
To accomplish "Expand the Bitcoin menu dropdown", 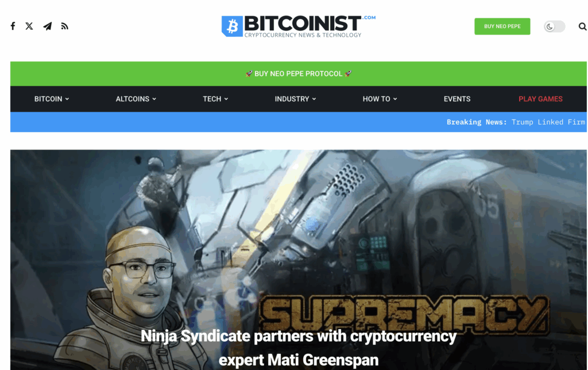I will pyautogui.click(x=52, y=99).
